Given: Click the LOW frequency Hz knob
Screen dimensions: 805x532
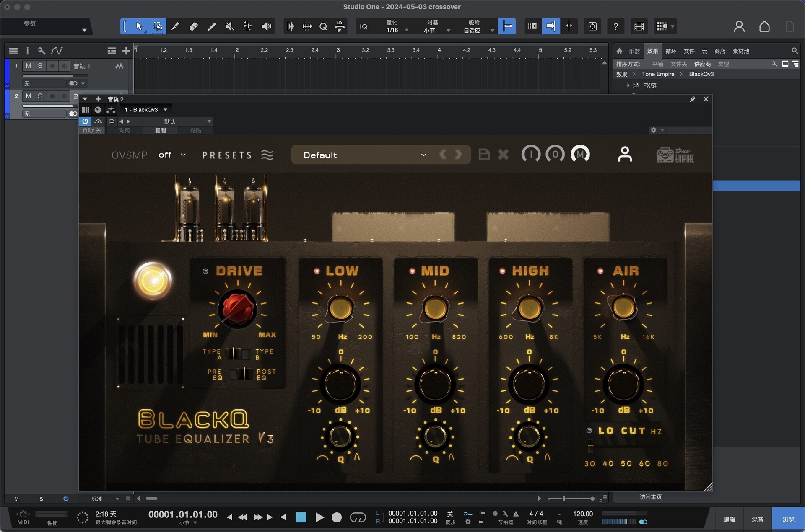Looking at the screenshot, I should pos(341,309).
